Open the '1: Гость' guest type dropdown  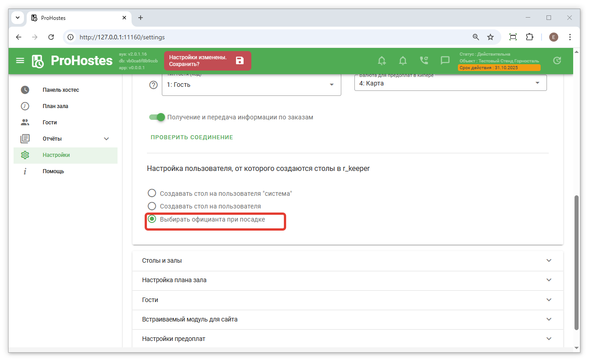click(251, 85)
